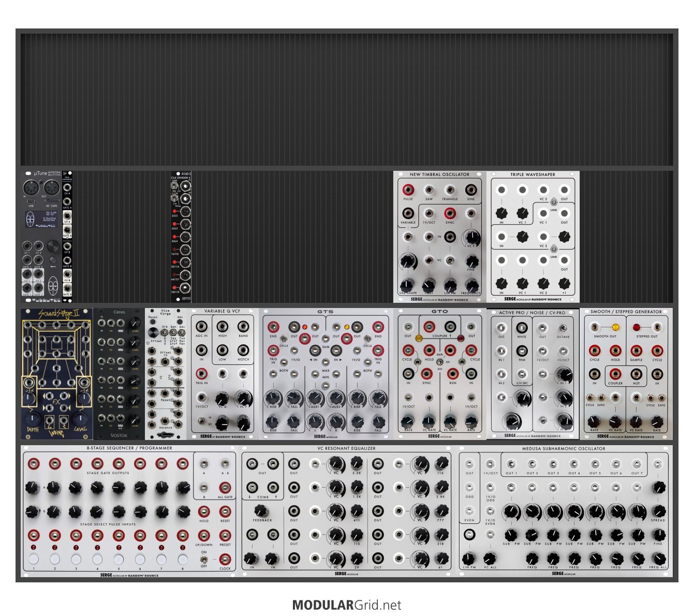Click the FREQUENCY knob on New Timbral Oscillator
This screenshot has height=616, width=694.
pyautogui.click(x=471, y=284)
